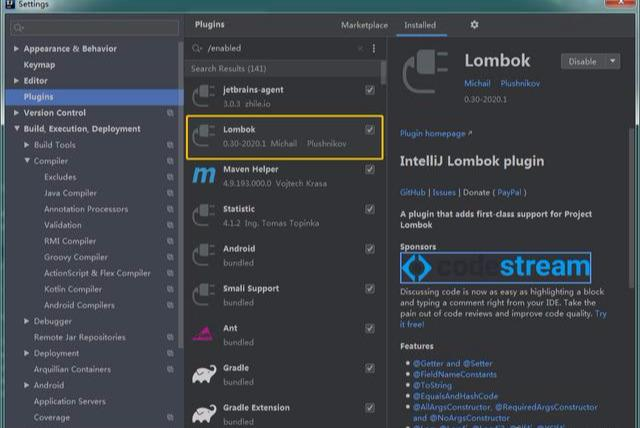Click the three-dot options icon in plugin search
Viewport: 640px width, 428px height.
tap(374, 48)
